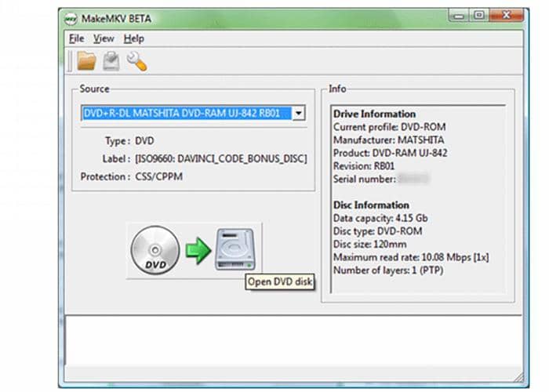Viewport: 549px width, 392px height.
Task: Click the Data capacity: 4.15 Gb line
Action: [x=380, y=218]
